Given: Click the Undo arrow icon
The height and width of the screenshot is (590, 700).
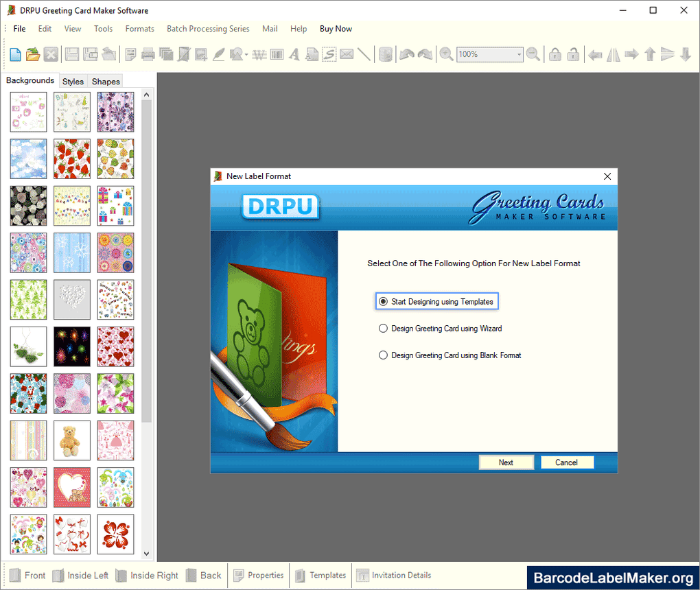Looking at the screenshot, I should point(407,54).
